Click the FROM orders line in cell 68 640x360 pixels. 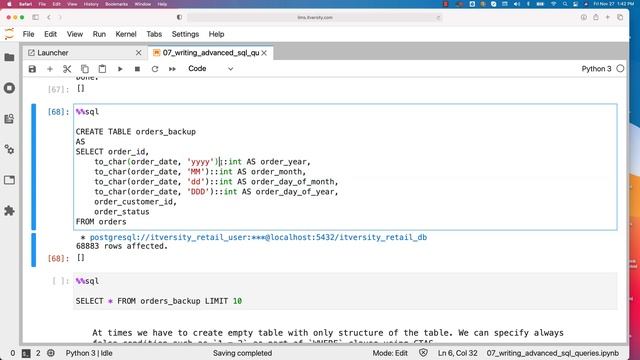click(101, 222)
